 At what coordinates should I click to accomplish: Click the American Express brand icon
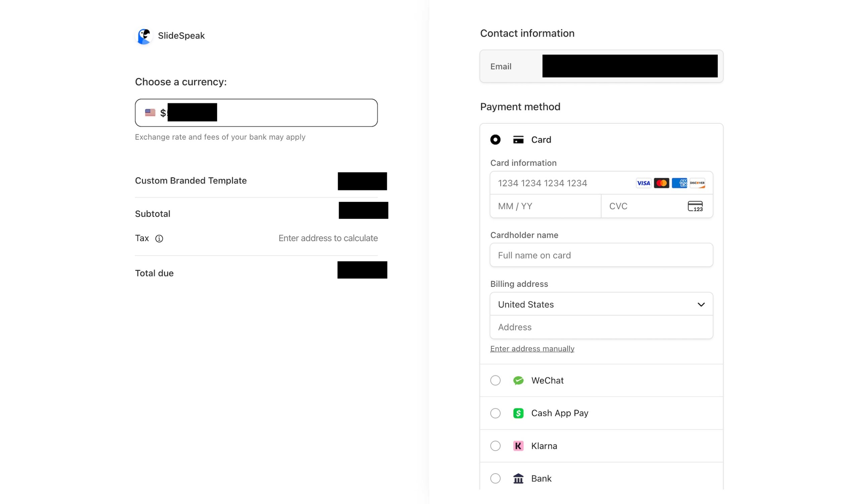679,183
